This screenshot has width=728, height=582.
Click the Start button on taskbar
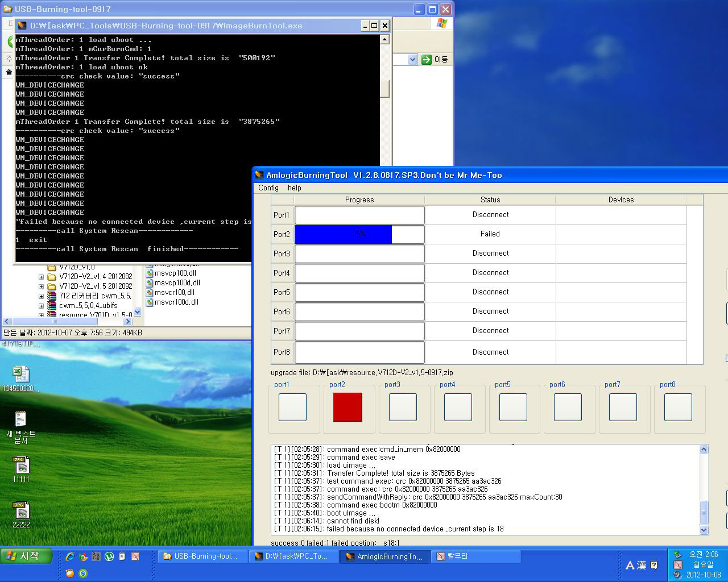pyautogui.click(x=27, y=556)
